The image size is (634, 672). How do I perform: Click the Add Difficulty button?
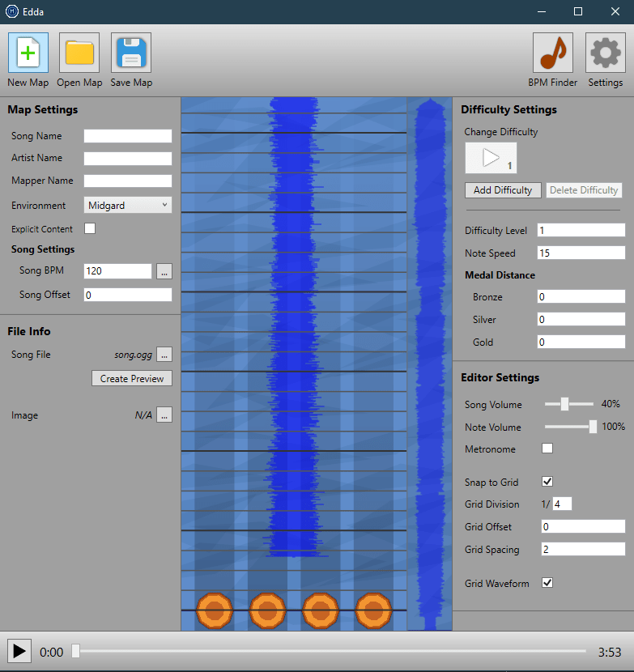point(503,189)
